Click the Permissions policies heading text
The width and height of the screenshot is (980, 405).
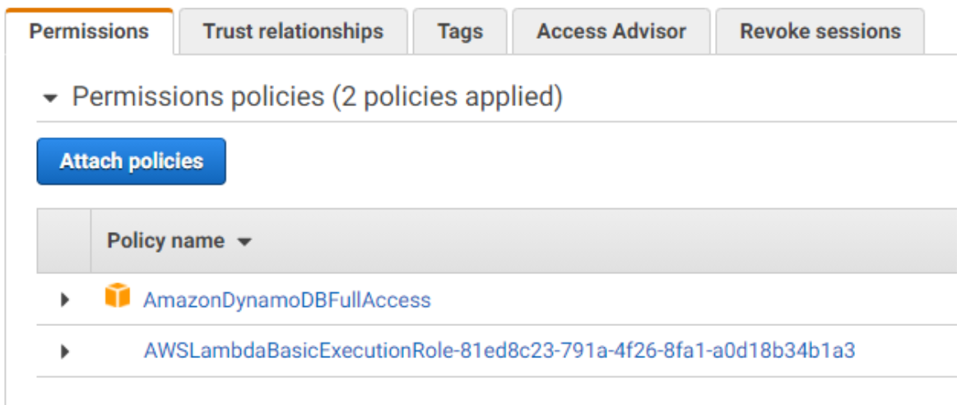198,97
